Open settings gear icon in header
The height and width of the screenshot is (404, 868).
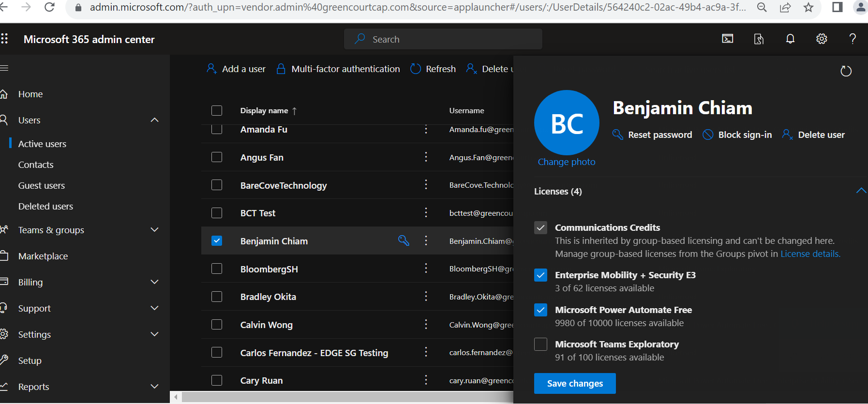coord(822,39)
